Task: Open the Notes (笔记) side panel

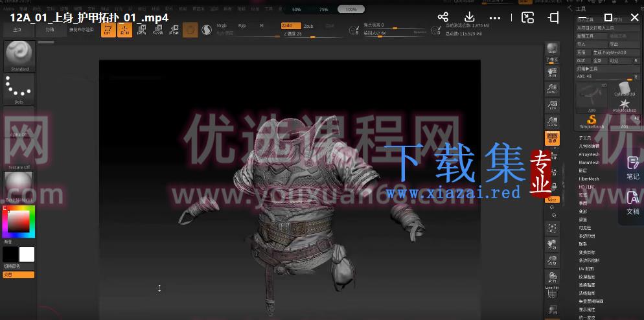Action: coord(633,167)
